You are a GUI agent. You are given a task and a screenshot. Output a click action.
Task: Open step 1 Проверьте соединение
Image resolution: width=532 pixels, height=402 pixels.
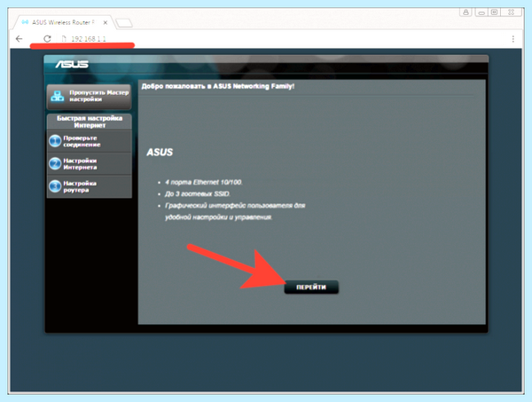90,141
